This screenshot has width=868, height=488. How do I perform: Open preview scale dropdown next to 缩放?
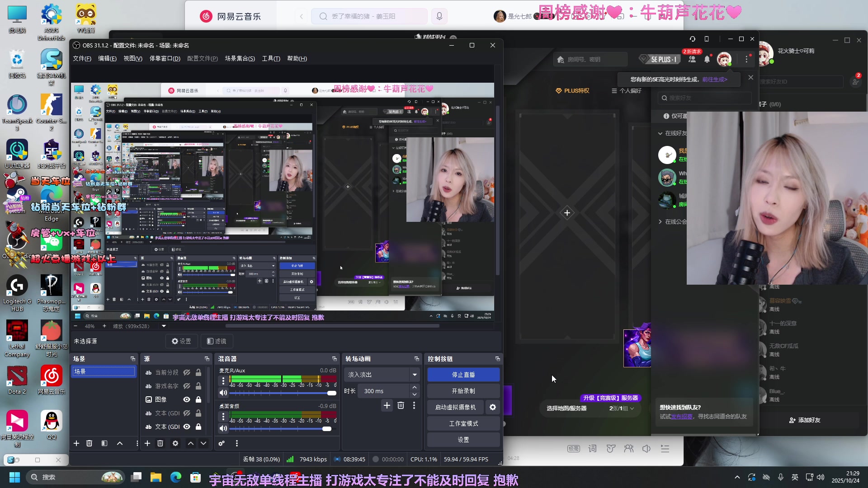tap(164, 326)
